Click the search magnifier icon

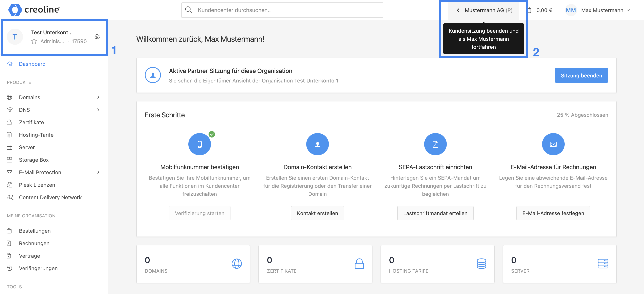tap(189, 10)
